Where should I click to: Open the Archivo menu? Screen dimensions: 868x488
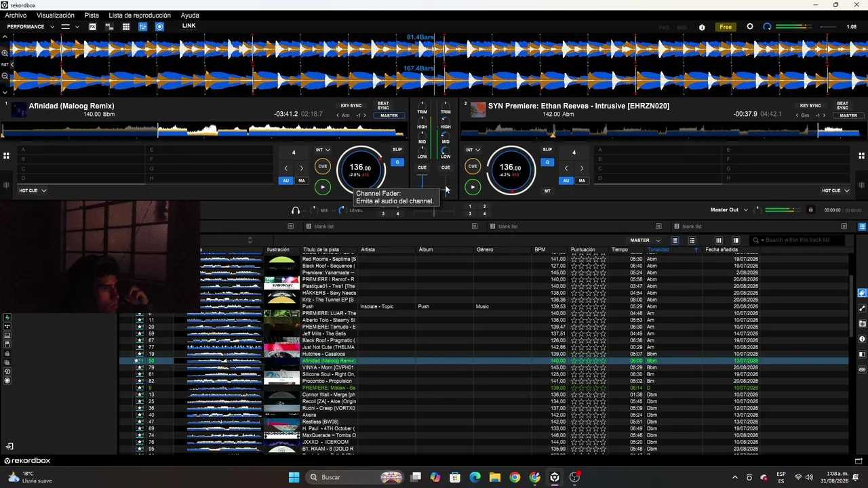point(16,15)
